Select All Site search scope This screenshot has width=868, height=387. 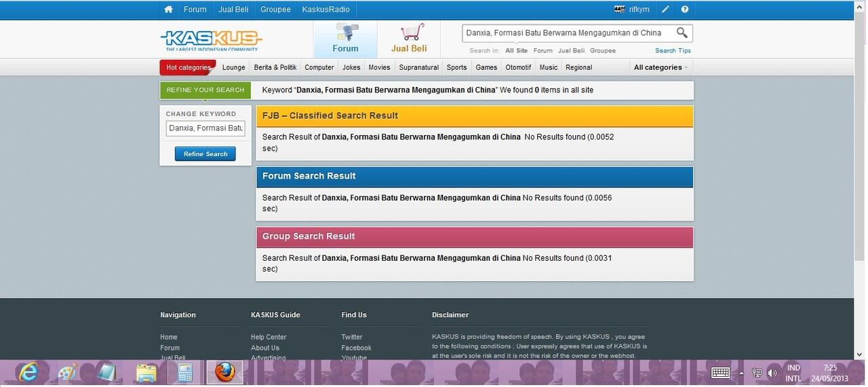coord(516,51)
